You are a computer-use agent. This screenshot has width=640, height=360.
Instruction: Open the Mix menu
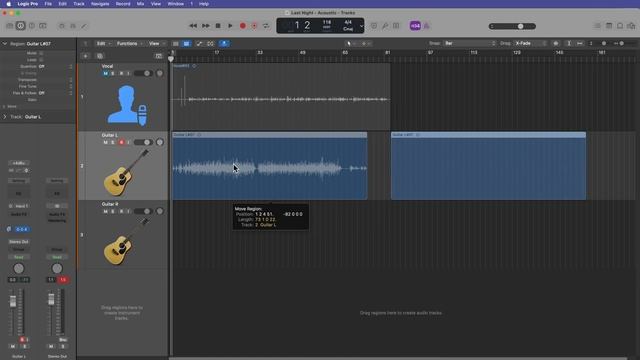click(x=140, y=4)
